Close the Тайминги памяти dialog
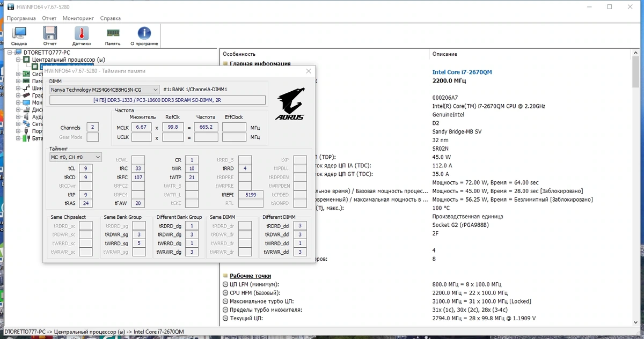 point(309,71)
